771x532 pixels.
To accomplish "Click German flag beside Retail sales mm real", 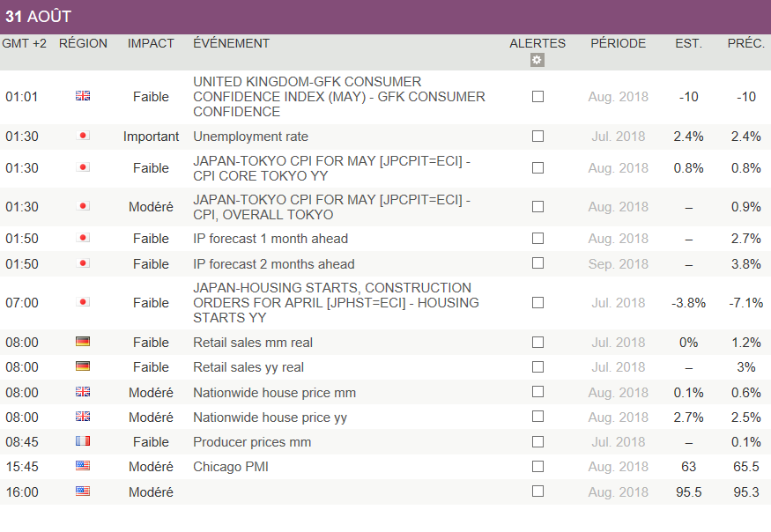I will tap(83, 343).
